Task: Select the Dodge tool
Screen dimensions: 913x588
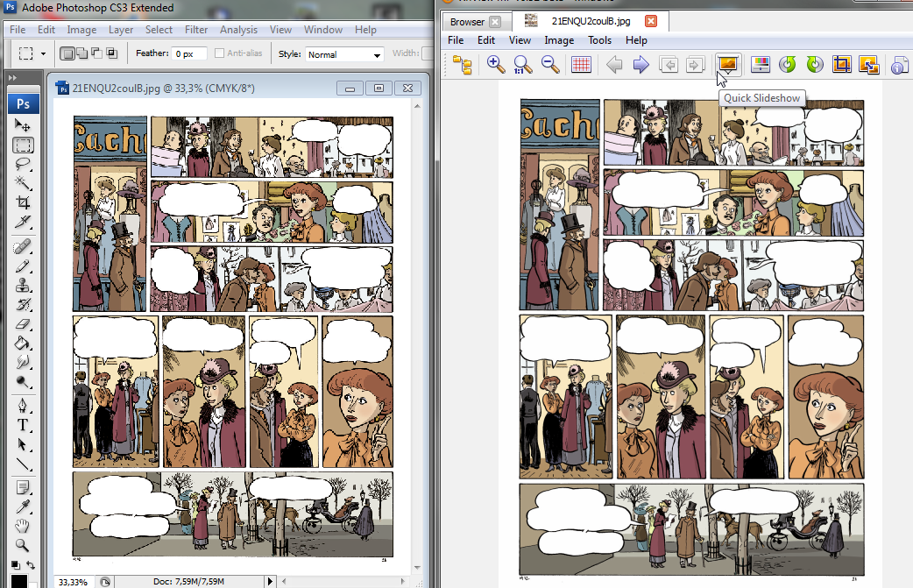Action: (x=23, y=381)
